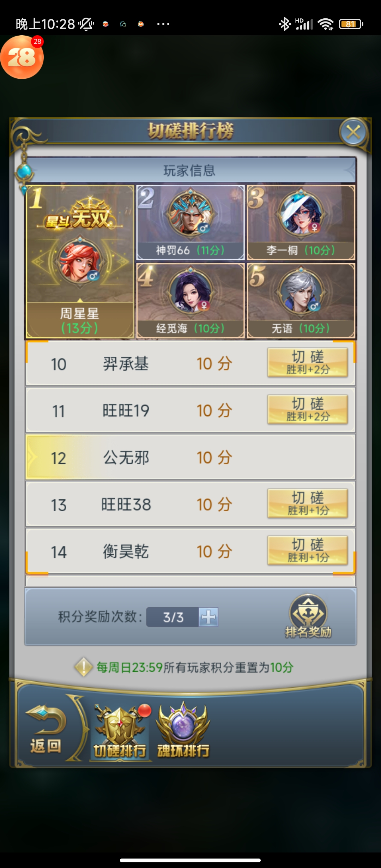Image resolution: width=381 pixels, height=868 pixels.
Task: Challenge 旺旺38 with 切磋 button
Action: (308, 504)
